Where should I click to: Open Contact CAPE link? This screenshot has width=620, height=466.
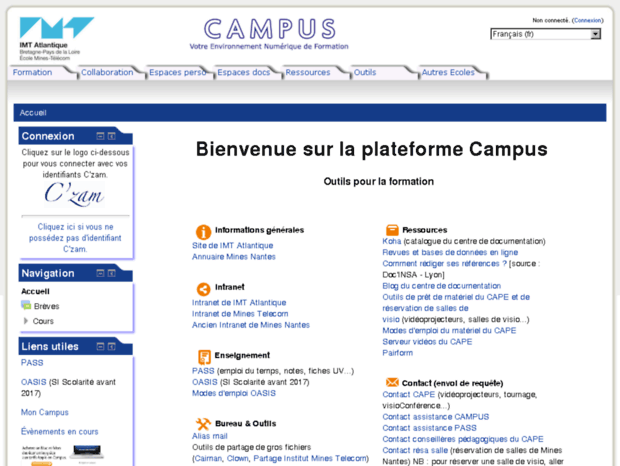408,394
